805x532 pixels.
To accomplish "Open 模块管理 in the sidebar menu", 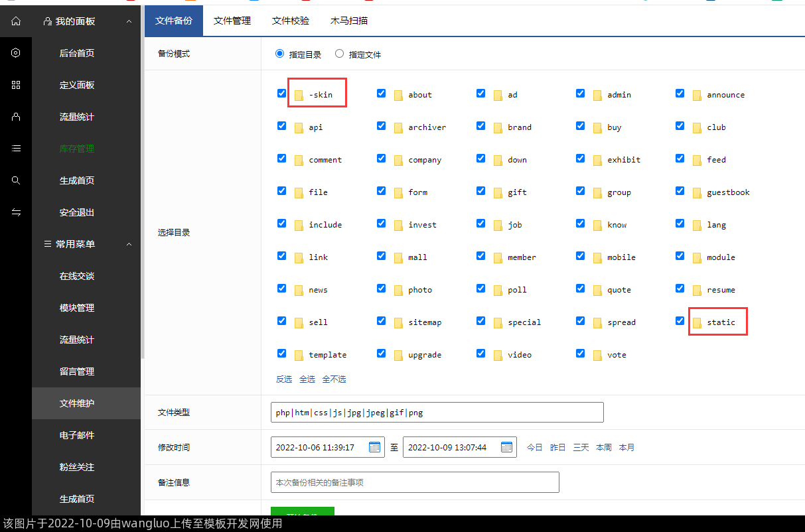I will [x=77, y=308].
